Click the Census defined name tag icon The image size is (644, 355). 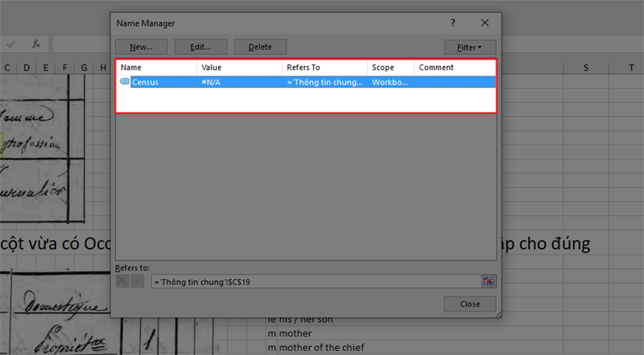coord(125,82)
